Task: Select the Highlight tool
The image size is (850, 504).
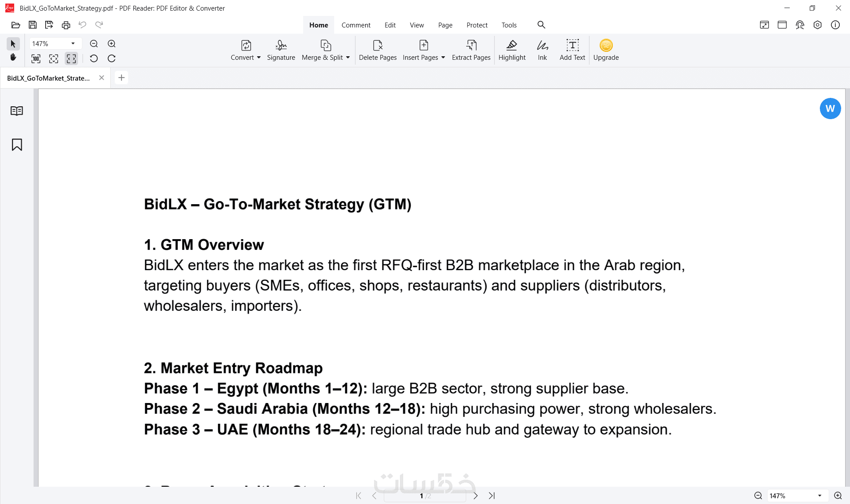Action: pyautogui.click(x=512, y=50)
